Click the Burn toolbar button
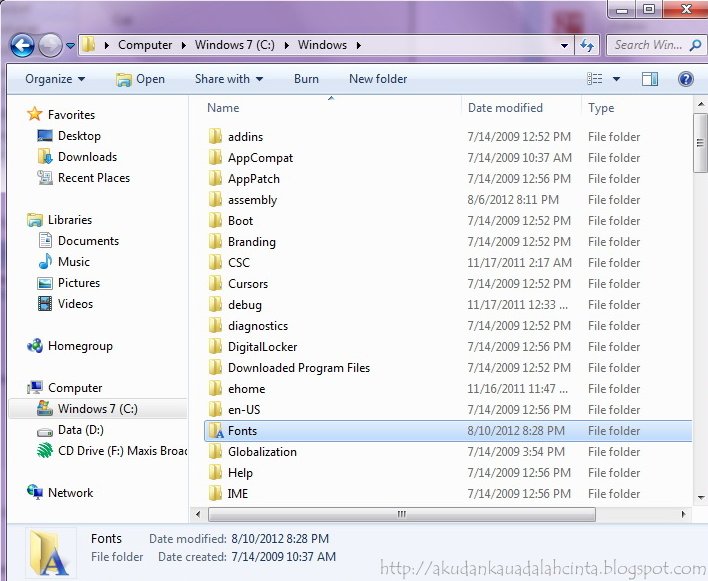The height and width of the screenshot is (581, 708). pos(306,79)
